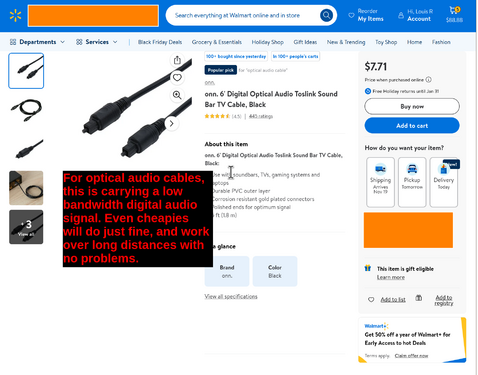Open the Account menu
478x375 pixels.
(415, 15)
